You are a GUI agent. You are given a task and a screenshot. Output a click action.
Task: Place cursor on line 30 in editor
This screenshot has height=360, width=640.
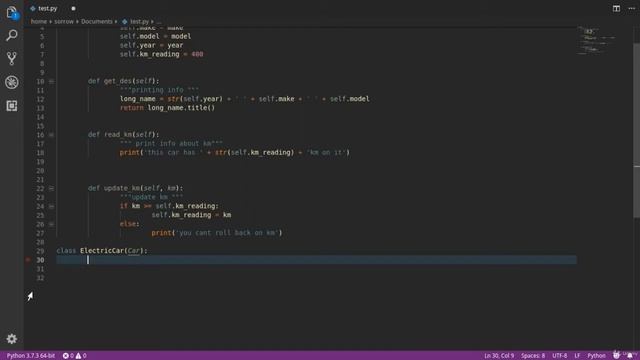[x=316, y=260]
